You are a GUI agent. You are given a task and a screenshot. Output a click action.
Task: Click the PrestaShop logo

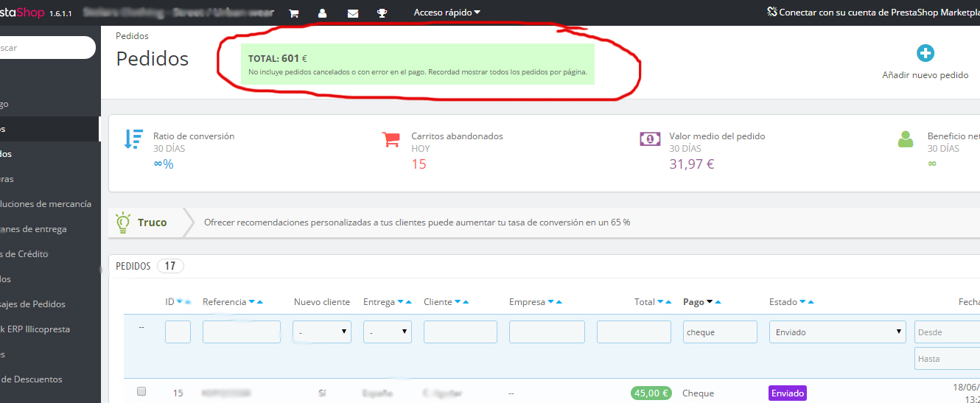[x=21, y=13]
